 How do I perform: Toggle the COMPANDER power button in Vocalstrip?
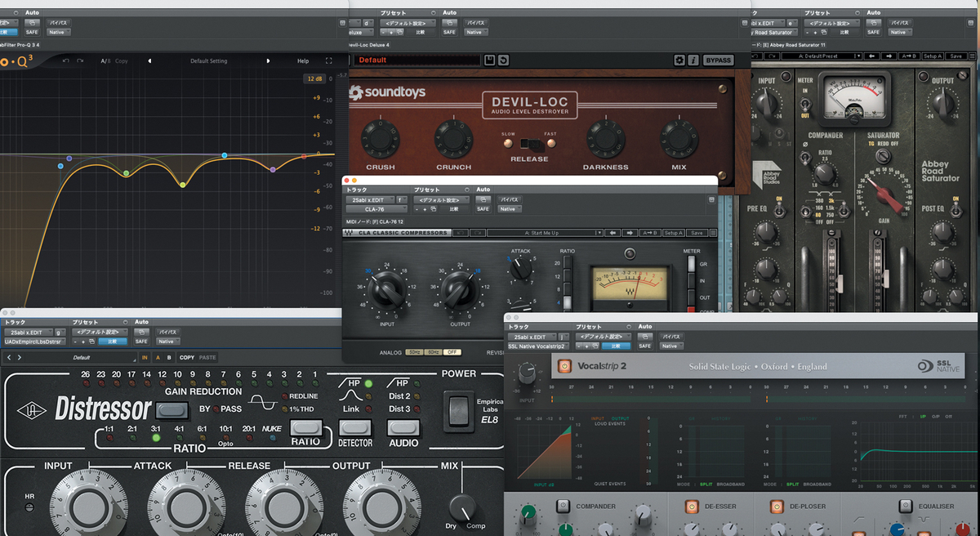point(563,507)
